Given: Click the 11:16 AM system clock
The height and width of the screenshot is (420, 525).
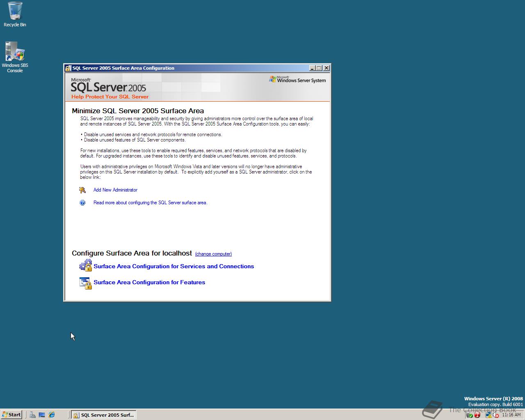Looking at the screenshot, I should (x=511, y=415).
